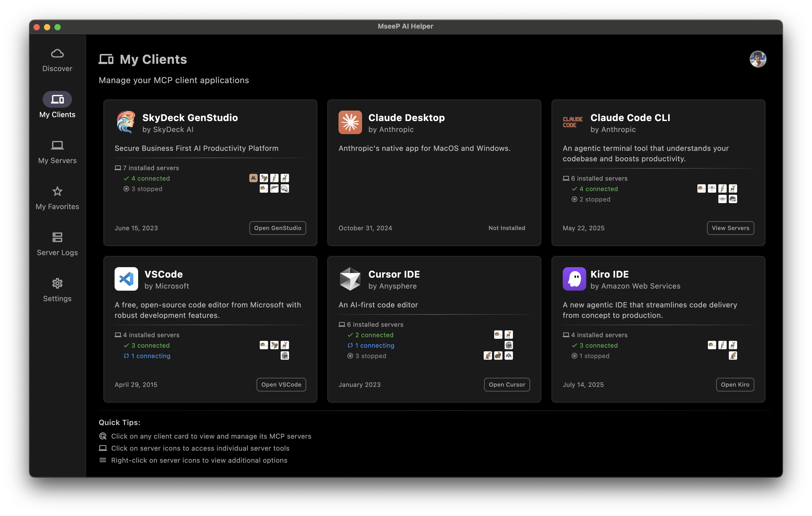Click the Open VSCode button

[x=281, y=385]
